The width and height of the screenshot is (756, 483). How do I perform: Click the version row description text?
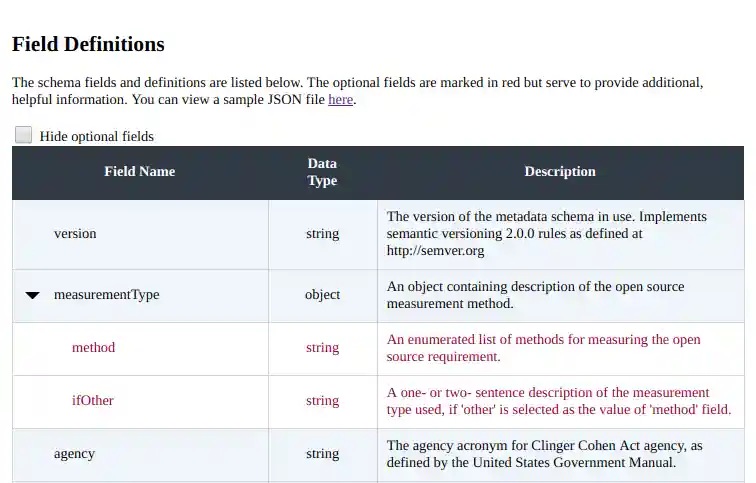546,234
